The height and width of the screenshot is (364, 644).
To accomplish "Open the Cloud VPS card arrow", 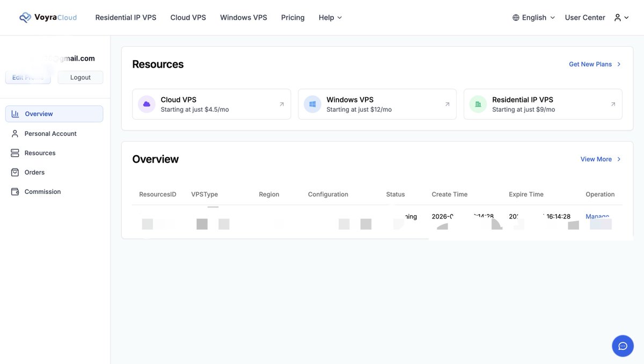I will [282, 104].
